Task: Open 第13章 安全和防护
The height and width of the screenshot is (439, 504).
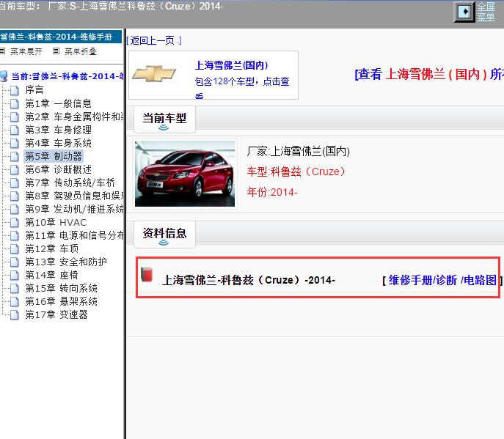Action: (x=66, y=262)
